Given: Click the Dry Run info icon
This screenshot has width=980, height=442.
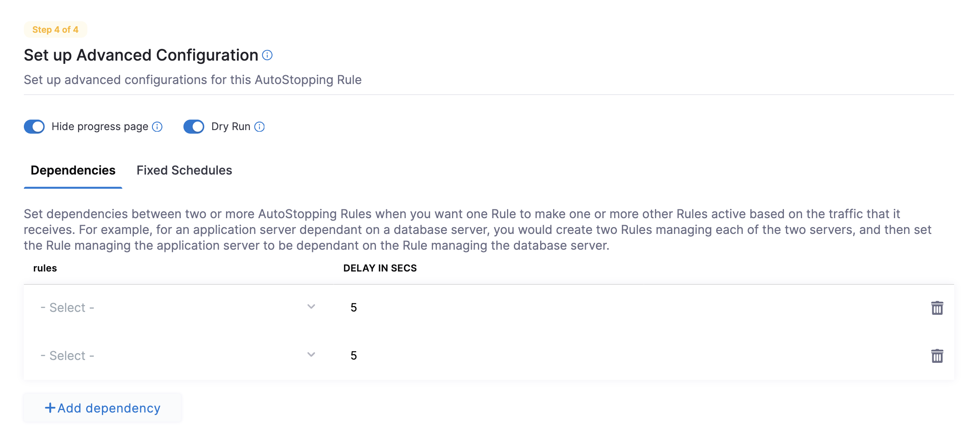Looking at the screenshot, I should click(260, 127).
